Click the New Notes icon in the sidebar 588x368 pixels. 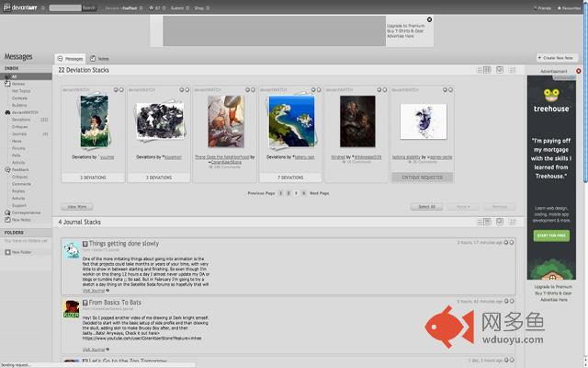pos(7,220)
